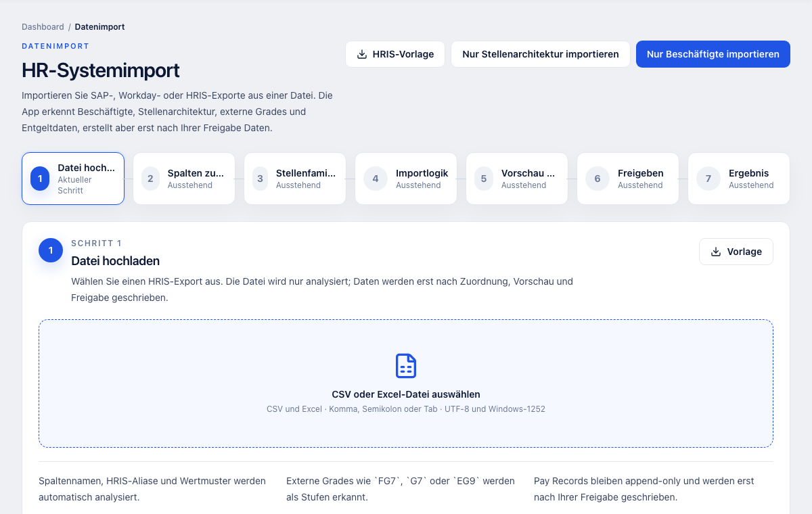This screenshot has width=812, height=514.
Task: Click the text 'CSV oder Excel-Datei auswählen'
Action: point(406,394)
